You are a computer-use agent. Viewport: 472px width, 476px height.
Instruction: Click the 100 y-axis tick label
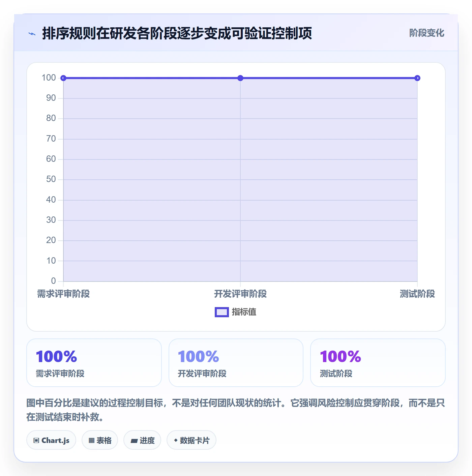[49, 78]
